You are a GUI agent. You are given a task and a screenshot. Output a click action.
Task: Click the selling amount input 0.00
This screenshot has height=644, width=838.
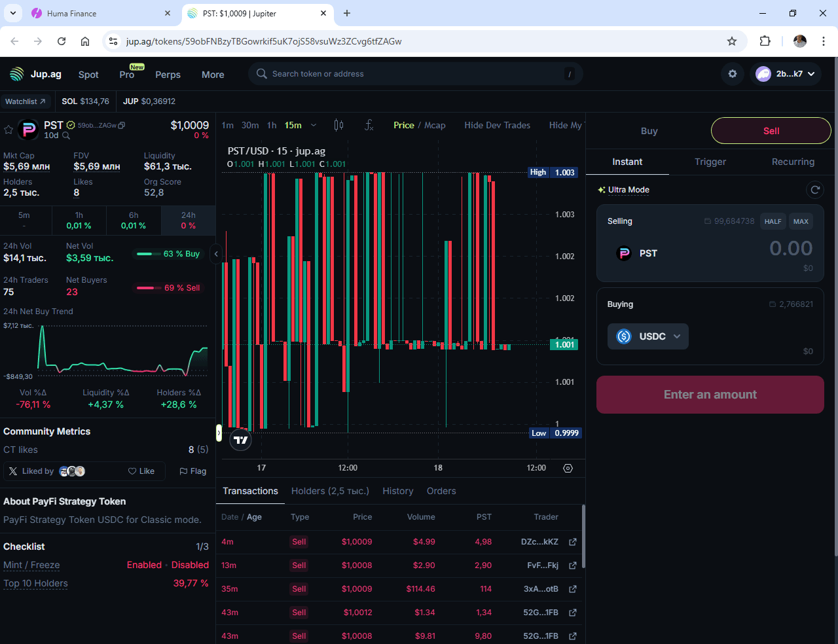point(791,248)
